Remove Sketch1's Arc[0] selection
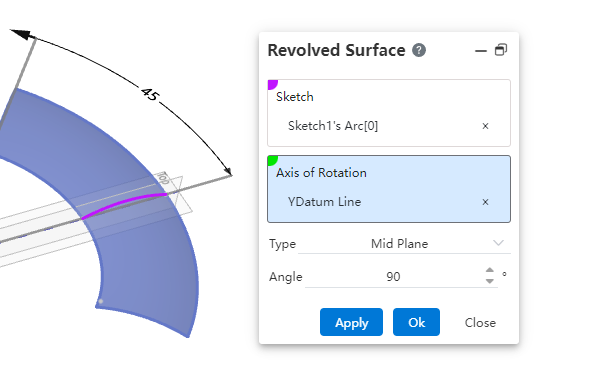Image resolution: width=607 pixels, height=375 pixels. click(485, 126)
